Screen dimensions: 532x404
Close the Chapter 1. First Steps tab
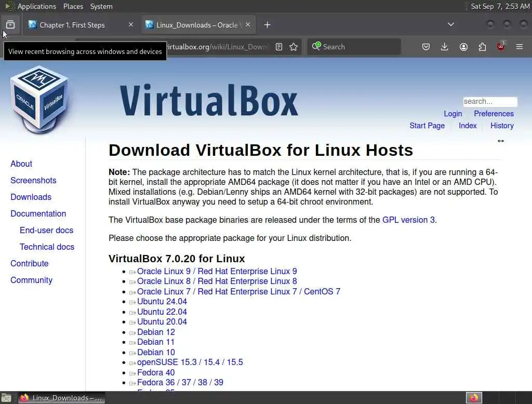pos(131,24)
